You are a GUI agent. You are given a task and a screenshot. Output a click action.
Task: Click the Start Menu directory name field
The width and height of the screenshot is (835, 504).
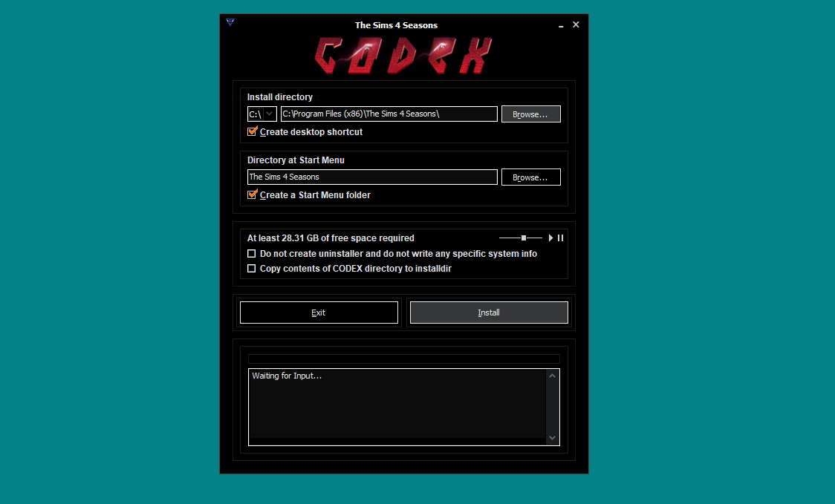tap(372, 177)
